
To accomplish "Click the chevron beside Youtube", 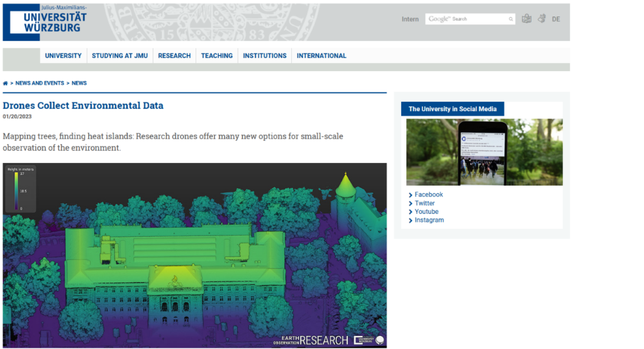I will pyautogui.click(x=410, y=212).
